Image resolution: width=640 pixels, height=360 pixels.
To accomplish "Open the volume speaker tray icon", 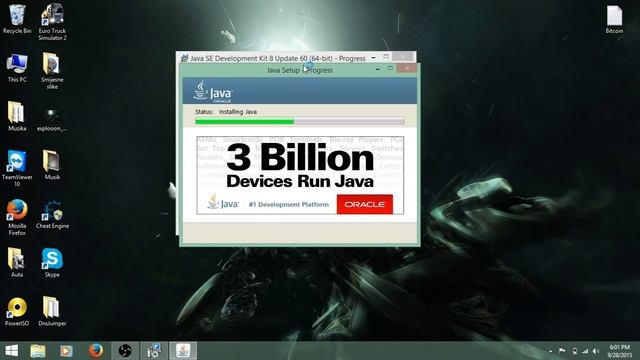I will click(596, 351).
